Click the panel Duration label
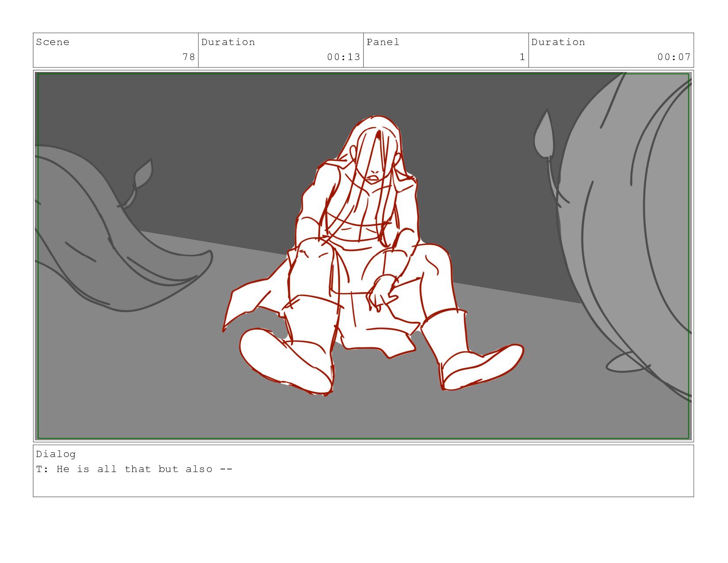 (558, 42)
